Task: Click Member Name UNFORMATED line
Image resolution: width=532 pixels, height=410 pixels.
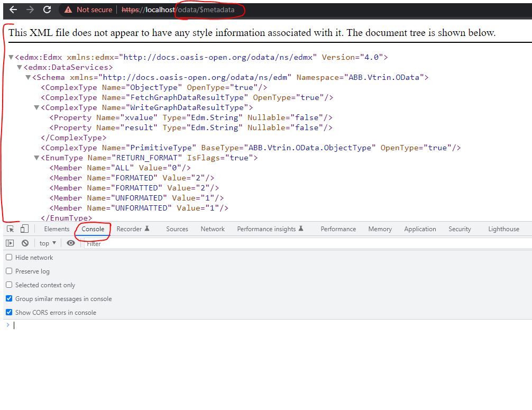Action: click(x=136, y=198)
